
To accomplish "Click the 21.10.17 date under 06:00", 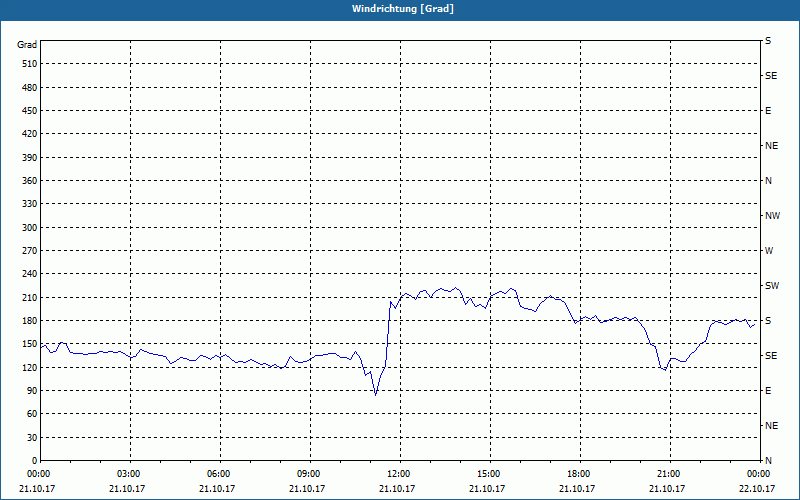I will click(x=217, y=489).
